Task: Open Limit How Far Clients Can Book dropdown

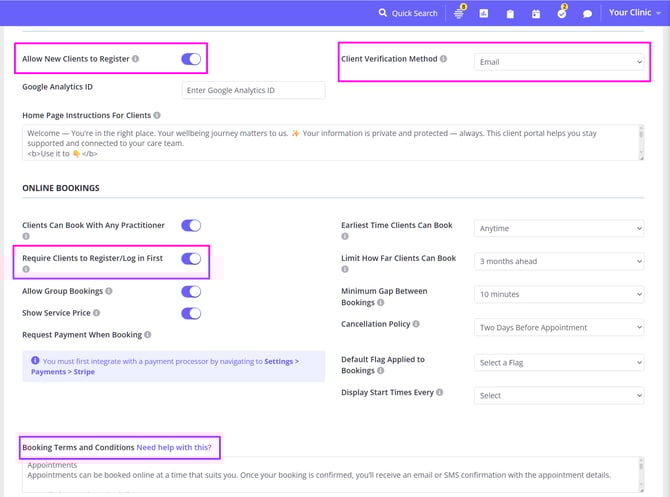Action: pyautogui.click(x=558, y=261)
